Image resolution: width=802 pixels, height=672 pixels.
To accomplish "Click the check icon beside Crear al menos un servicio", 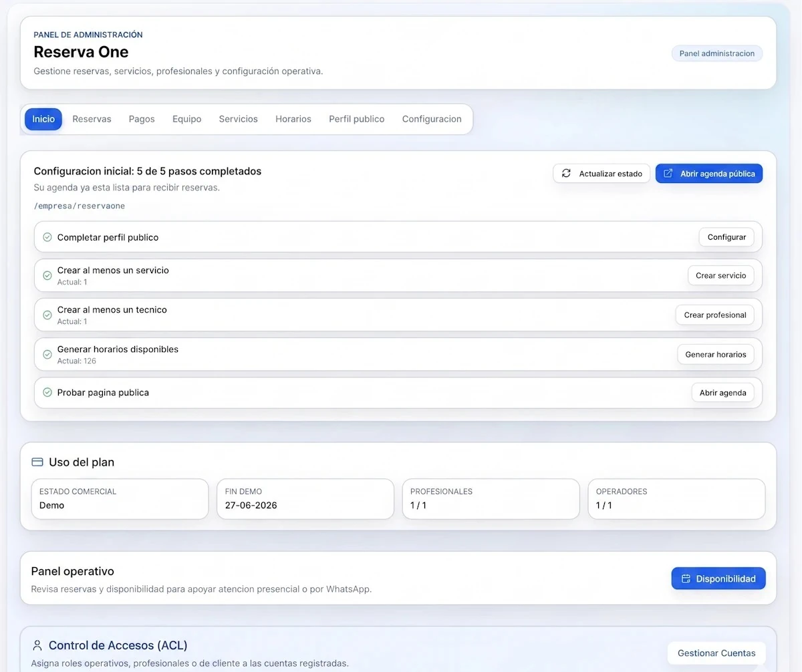I will point(47,275).
